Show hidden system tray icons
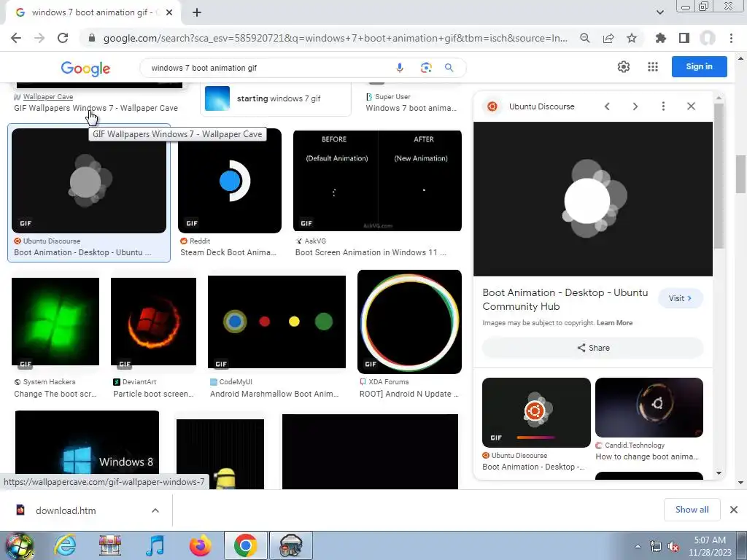747x560 pixels. tap(638, 546)
